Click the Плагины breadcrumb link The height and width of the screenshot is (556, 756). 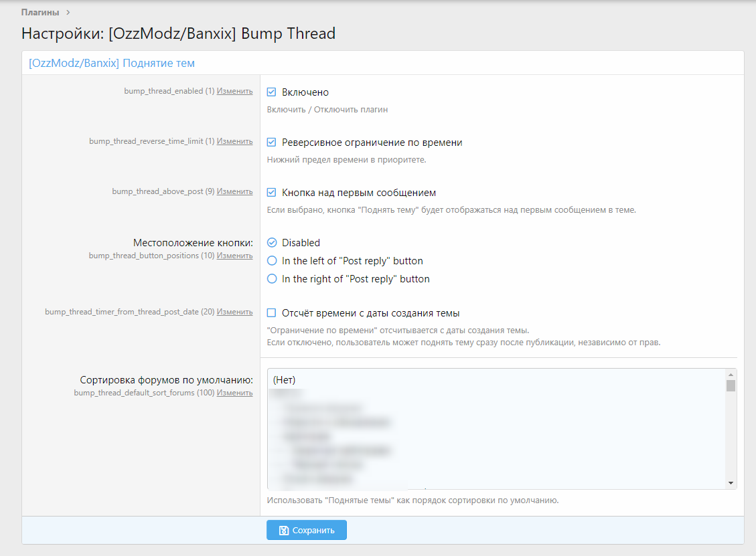(40, 12)
